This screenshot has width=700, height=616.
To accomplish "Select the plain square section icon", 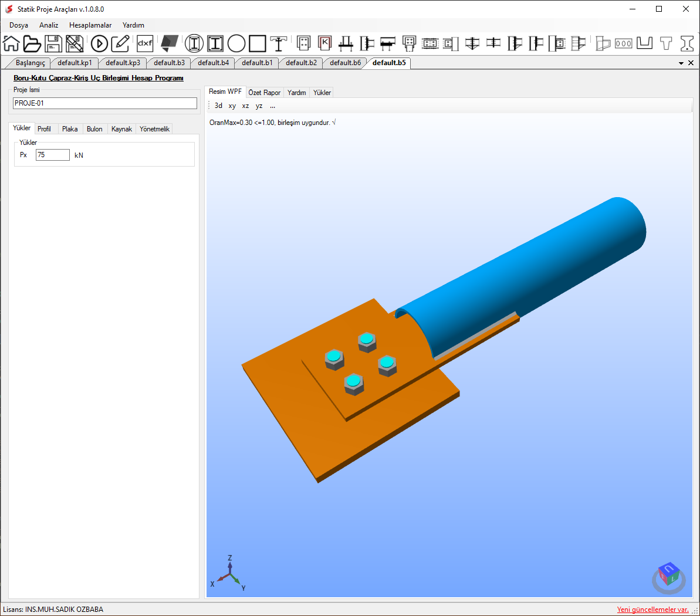I will click(x=258, y=43).
